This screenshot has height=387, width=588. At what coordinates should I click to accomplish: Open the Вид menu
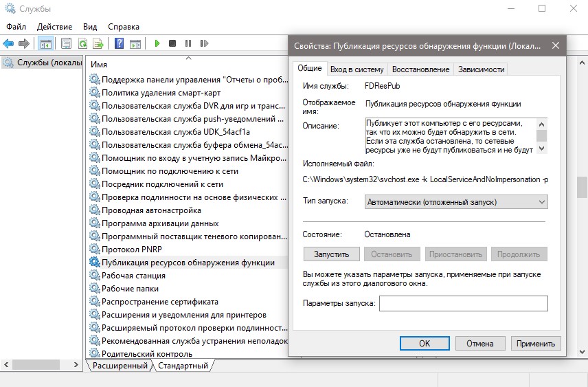point(90,27)
